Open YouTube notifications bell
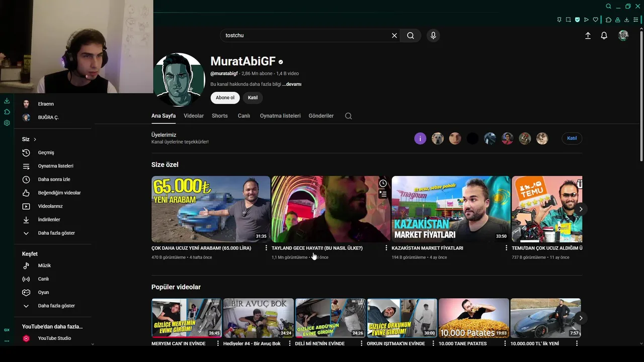The image size is (644, 362). tap(604, 35)
